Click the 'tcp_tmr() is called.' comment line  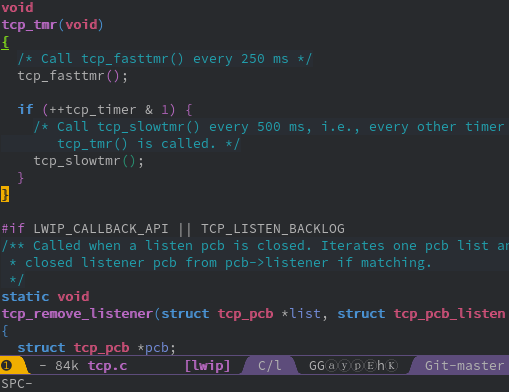pos(148,144)
